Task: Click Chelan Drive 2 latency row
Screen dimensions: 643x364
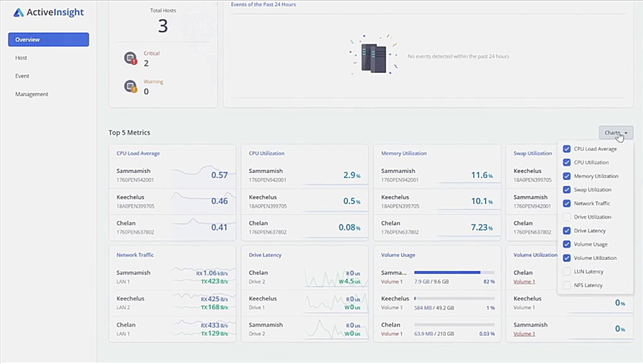Action: click(x=305, y=277)
